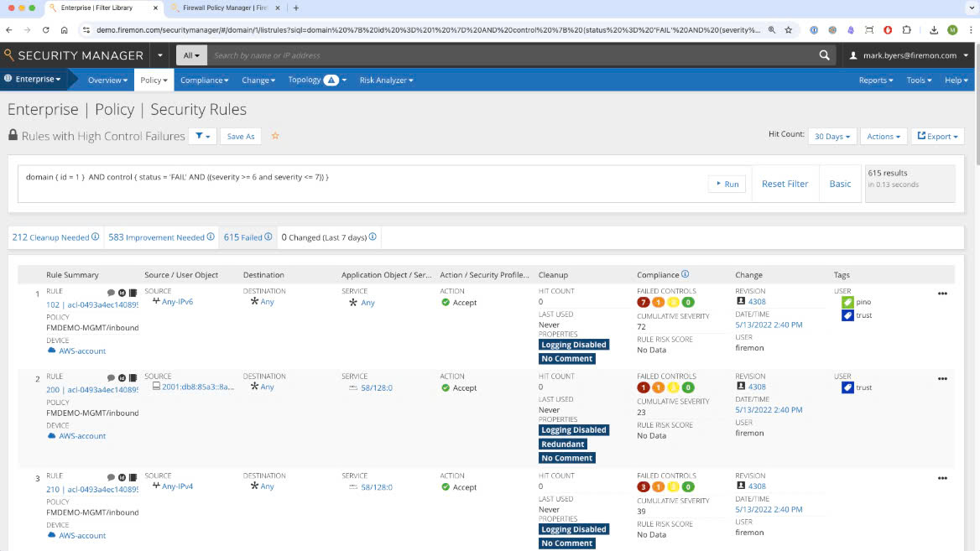Switch to the 212 Cleanup Needed tab

click(55, 237)
